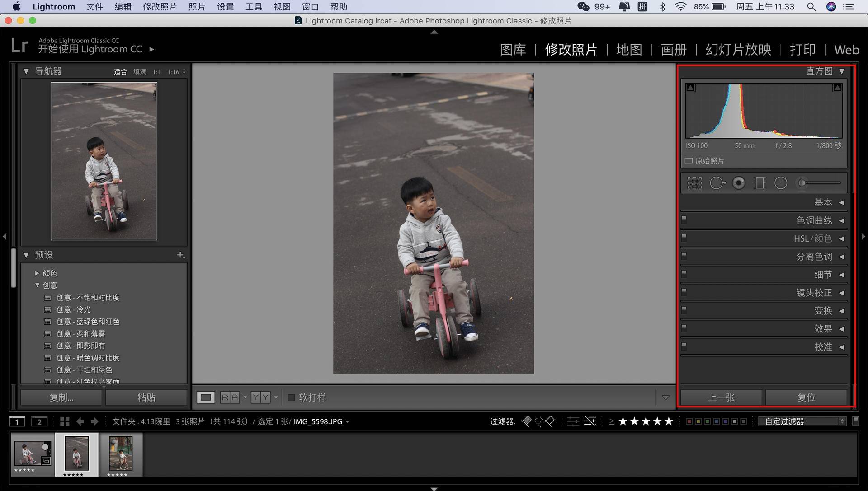868x491 pixels.
Task: Toggle the 原始照片 checkbox under histogram
Action: (x=689, y=161)
